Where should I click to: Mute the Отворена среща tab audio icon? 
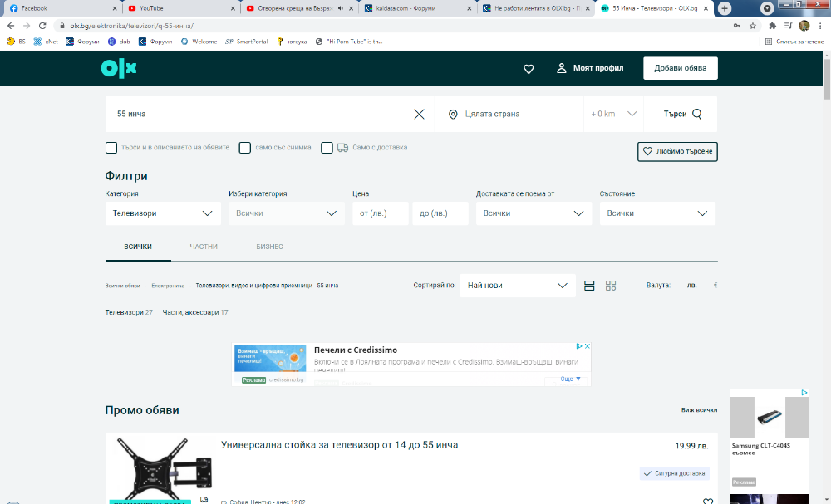(340, 8)
